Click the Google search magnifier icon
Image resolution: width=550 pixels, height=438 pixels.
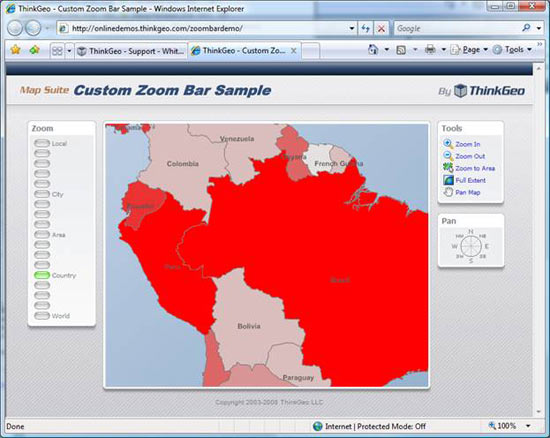pyautogui.click(x=526, y=28)
